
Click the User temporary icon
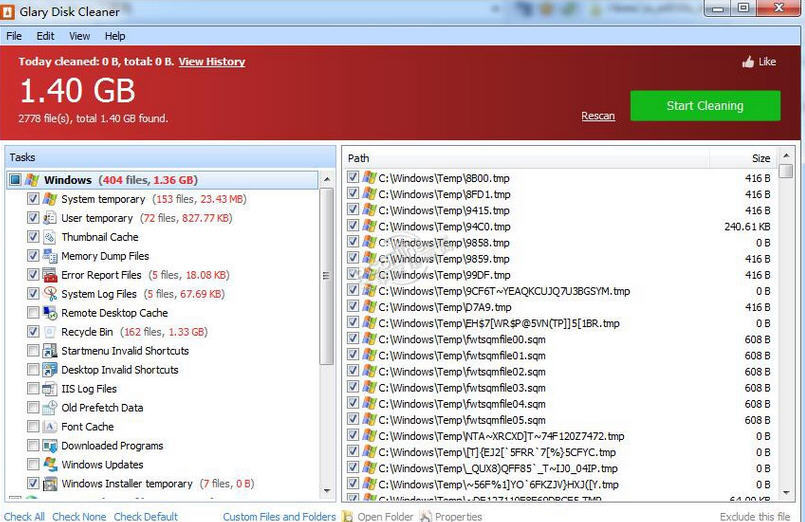50,218
